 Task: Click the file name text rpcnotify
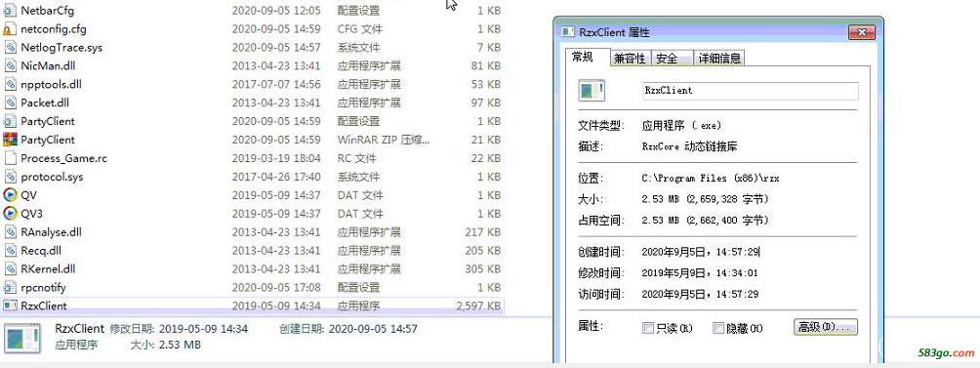(x=43, y=287)
